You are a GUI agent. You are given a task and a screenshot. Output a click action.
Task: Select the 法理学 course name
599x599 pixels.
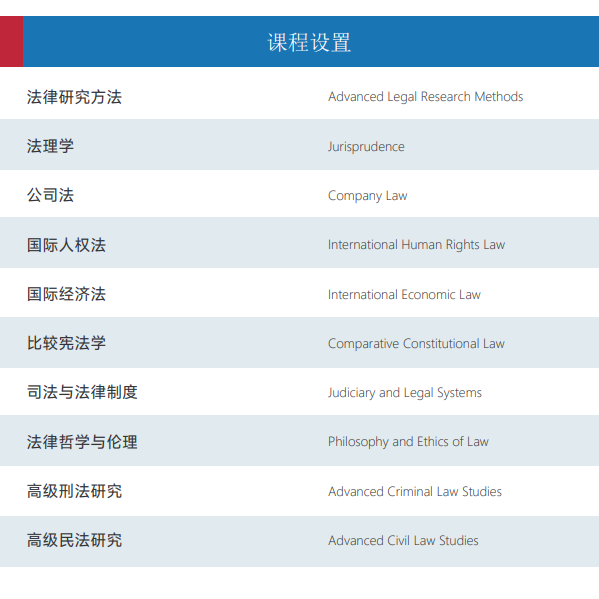[50, 146]
